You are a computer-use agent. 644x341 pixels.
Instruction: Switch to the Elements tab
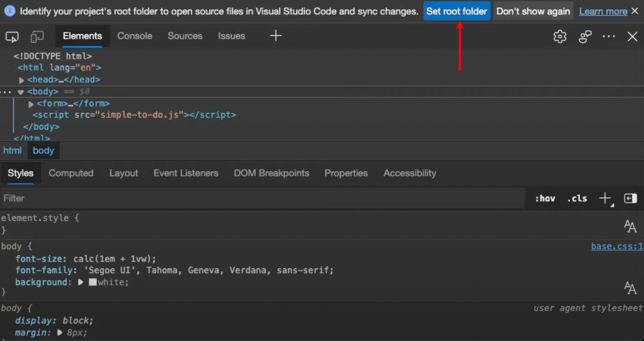pyautogui.click(x=82, y=36)
